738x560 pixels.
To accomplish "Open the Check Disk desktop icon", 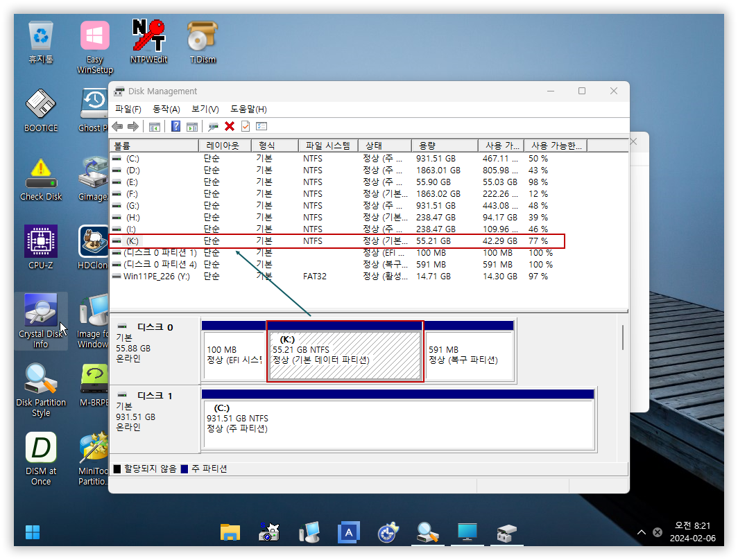I will [41, 179].
